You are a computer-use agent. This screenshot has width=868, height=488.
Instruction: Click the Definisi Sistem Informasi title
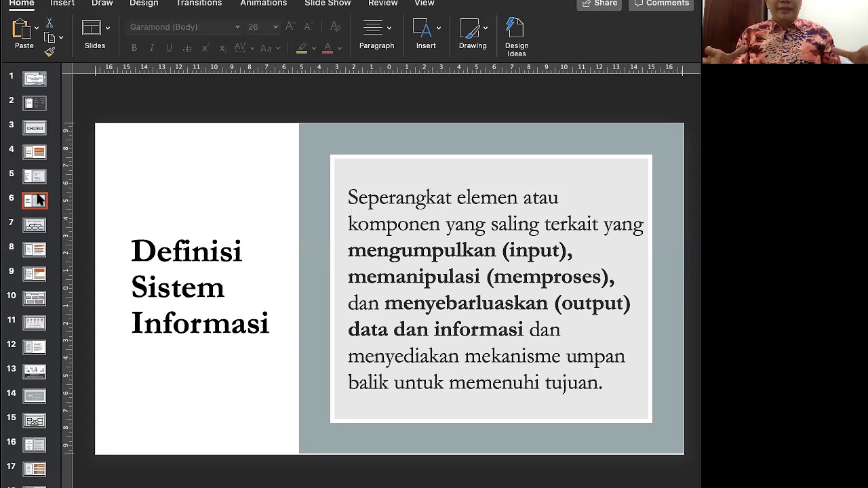click(200, 287)
